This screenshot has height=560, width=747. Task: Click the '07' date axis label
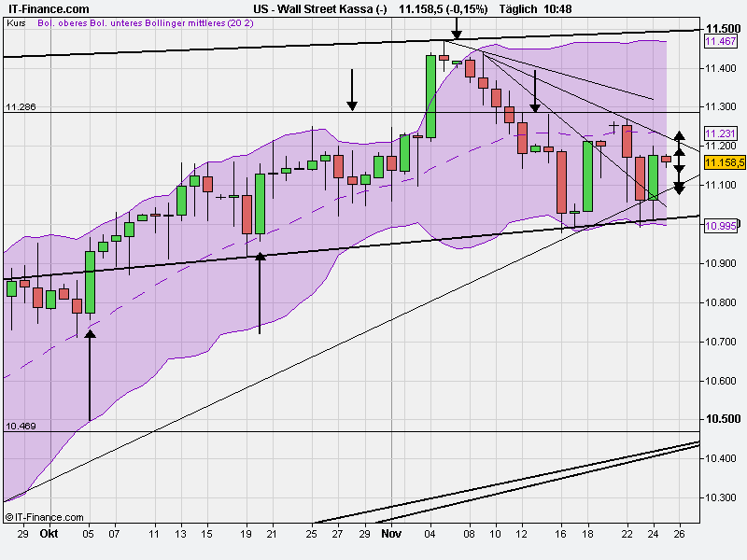pos(114,534)
